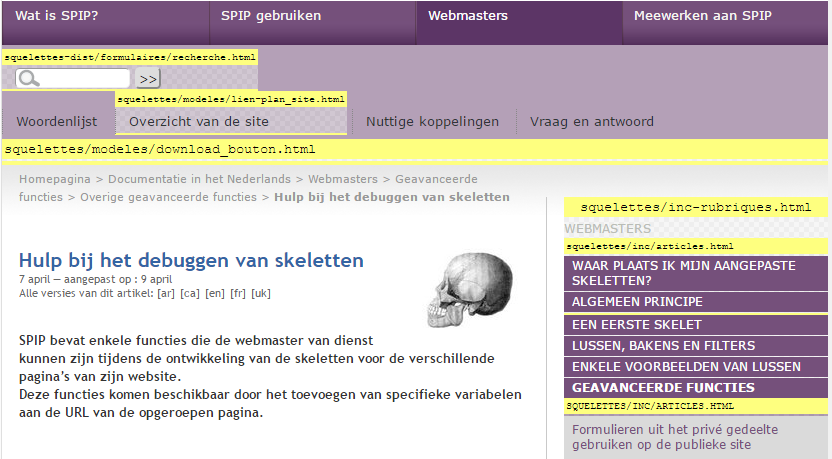Follow 'Documentatie in het Nederlands' breadcrumb
This screenshot has height=459, width=832.
click(x=199, y=179)
